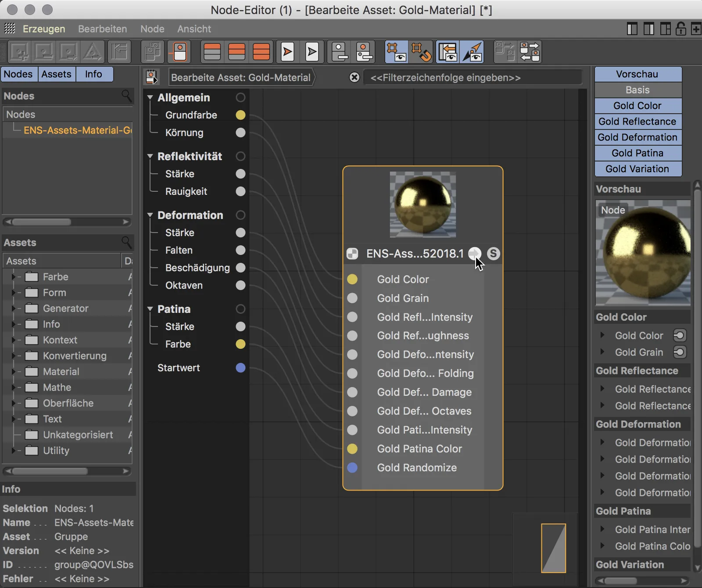
Task: Expand the Material assets folder
Action: tap(14, 372)
